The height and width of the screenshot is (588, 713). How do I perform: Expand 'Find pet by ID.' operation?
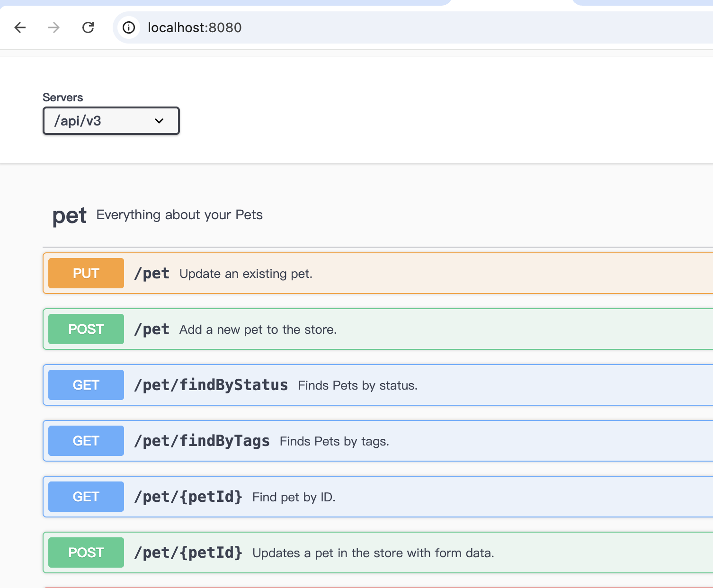(x=294, y=497)
